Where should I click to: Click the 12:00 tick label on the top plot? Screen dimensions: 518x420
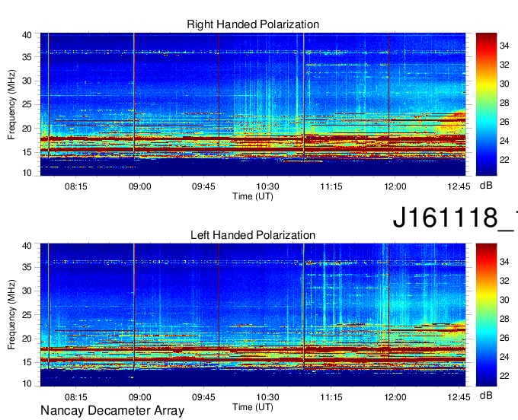pos(395,186)
